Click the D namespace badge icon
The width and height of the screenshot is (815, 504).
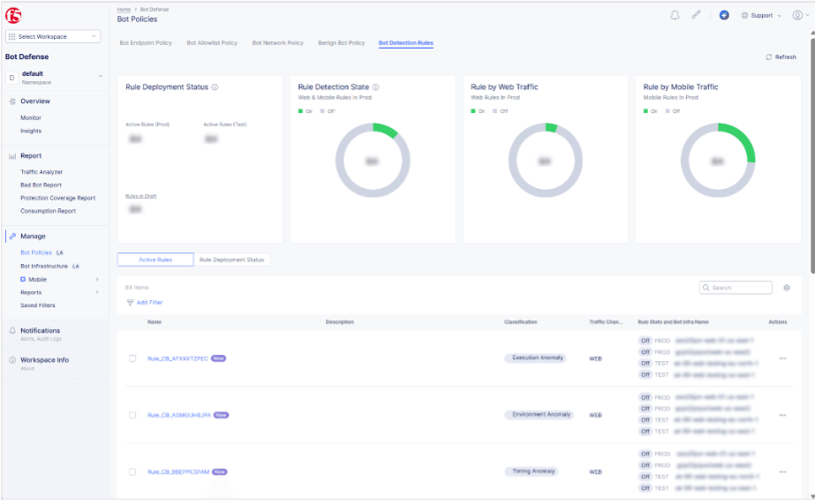tap(12, 78)
